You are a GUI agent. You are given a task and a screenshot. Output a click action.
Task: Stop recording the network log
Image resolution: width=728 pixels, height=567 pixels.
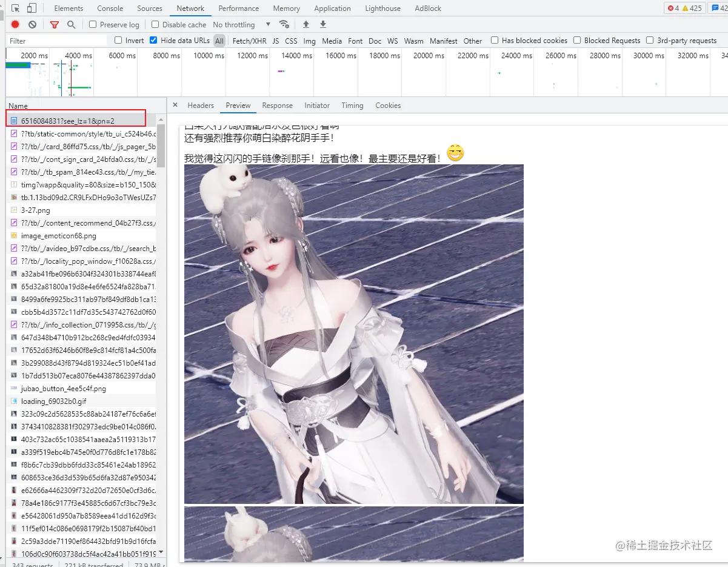15,25
